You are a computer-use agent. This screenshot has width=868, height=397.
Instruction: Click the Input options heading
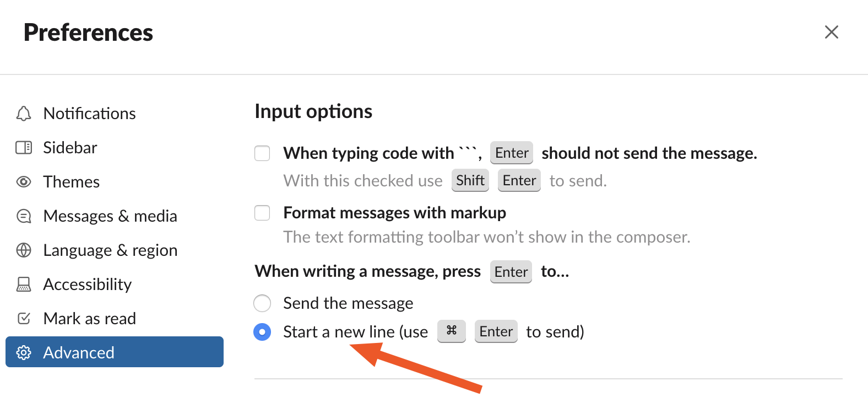pyautogui.click(x=313, y=112)
